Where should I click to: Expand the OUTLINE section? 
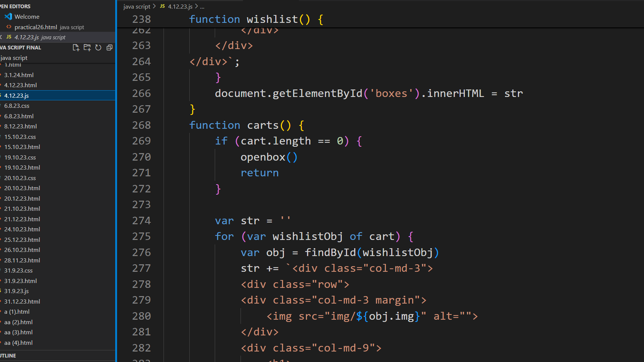[8, 356]
